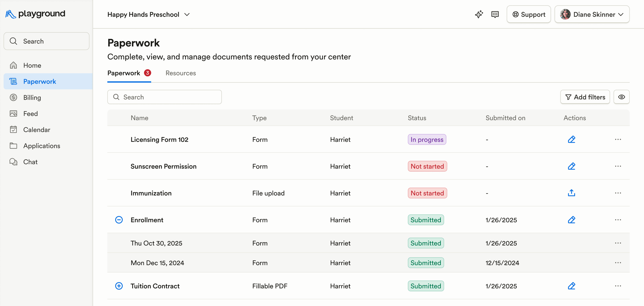
Task: Click upload icon for Immunization row
Action: pyautogui.click(x=571, y=193)
